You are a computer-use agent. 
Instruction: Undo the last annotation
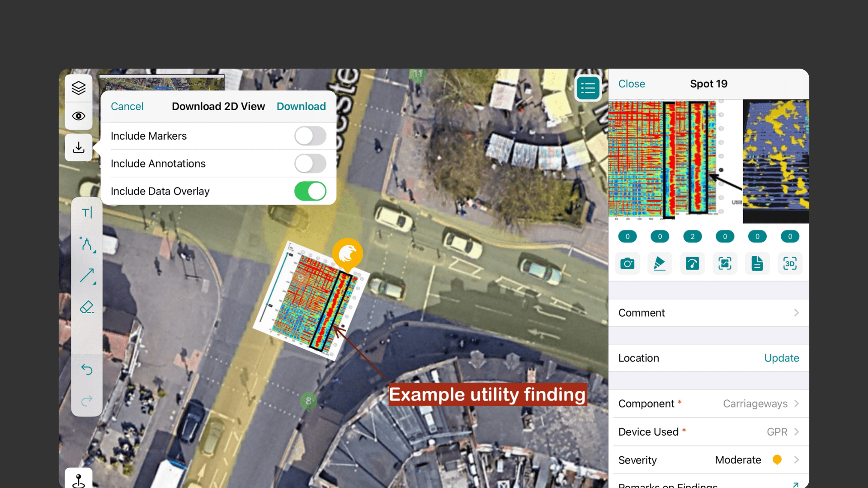87,370
